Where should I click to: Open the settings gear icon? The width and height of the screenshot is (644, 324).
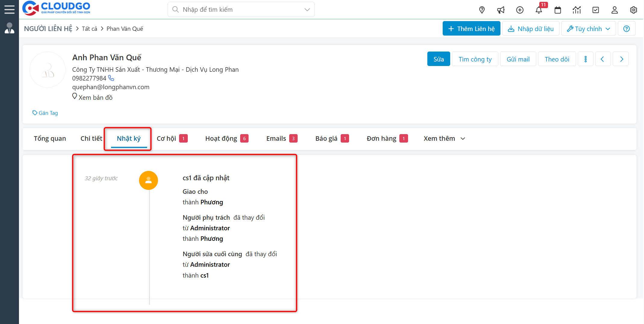[633, 10]
